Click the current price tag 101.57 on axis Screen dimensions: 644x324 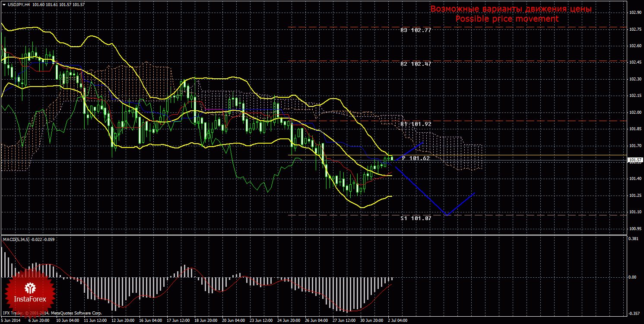click(634, 160)
